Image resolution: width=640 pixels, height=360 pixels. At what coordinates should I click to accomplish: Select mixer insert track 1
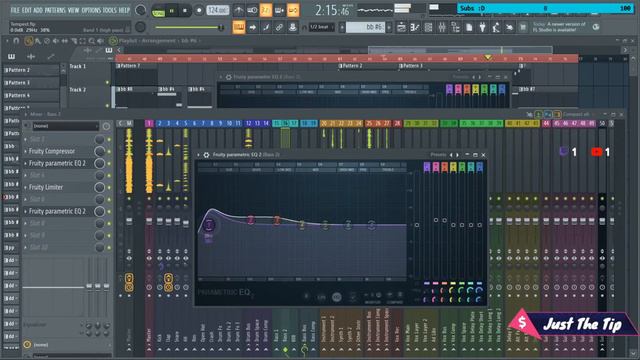pos(149,123)
